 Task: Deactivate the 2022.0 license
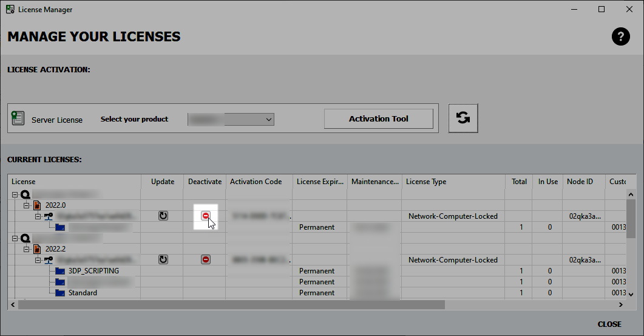[x=206, y=216]
